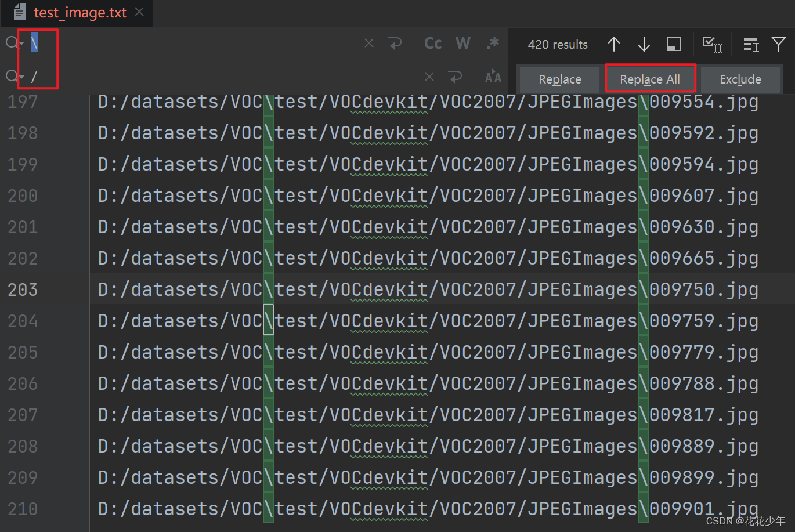The image size is (795, 532).
Task: Click the 420 results label
Action: coord(558,45)
